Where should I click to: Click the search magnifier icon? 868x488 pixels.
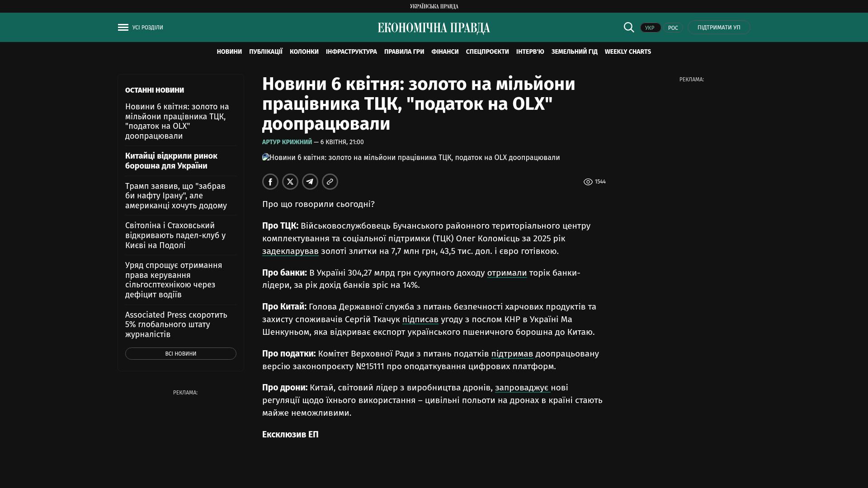tap(629, 27)
